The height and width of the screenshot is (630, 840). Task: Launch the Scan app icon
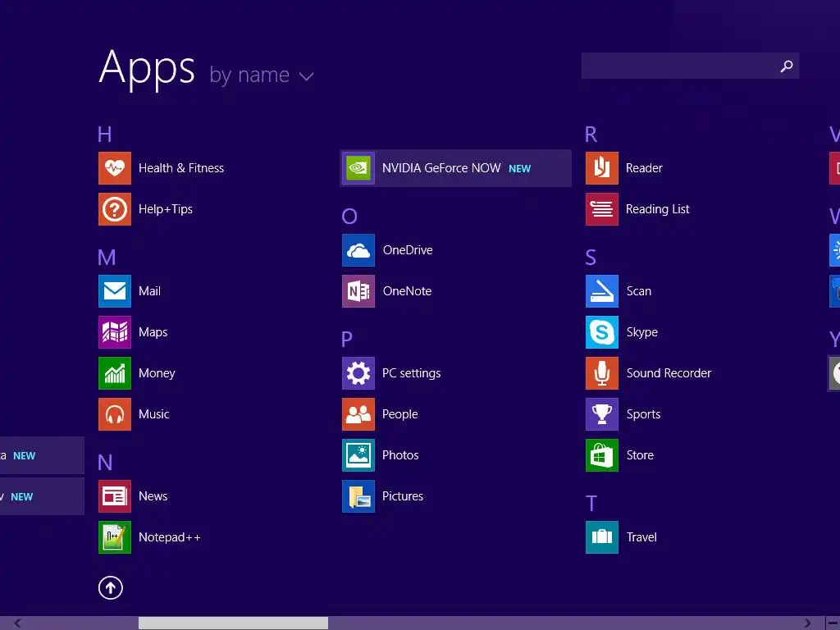coord(602,291)
